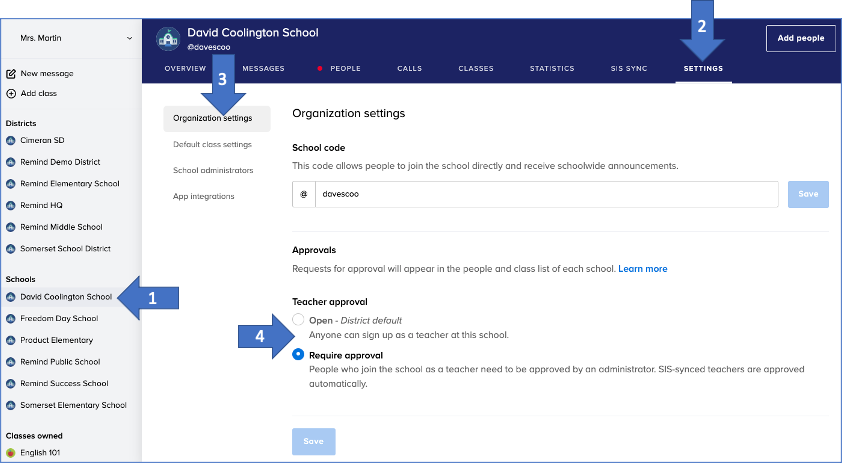The image size is (842, 463).
Task: Click the Somerset Elementary School icon
Action: click(x=11, y=405)
